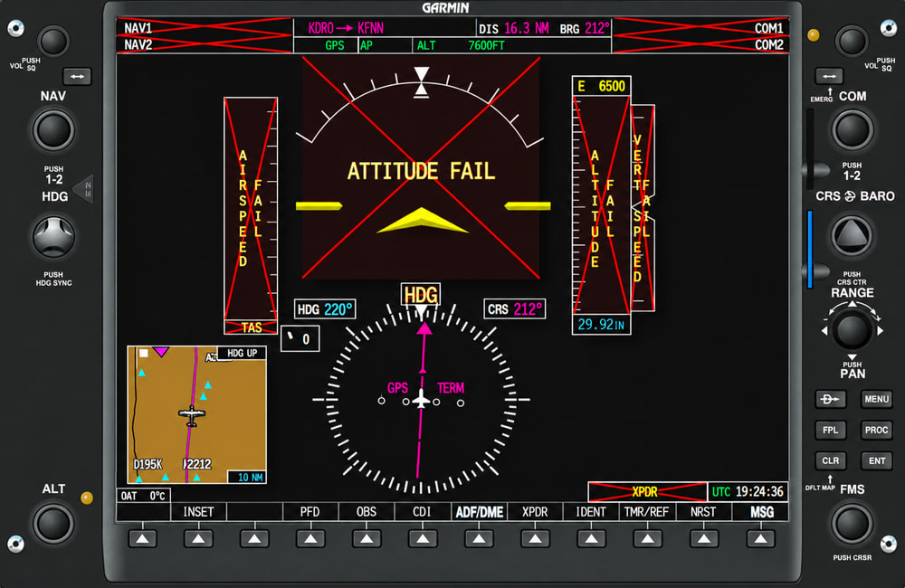Select the CDI softkey label
This screenshot has width=905, height=588.
coord(422,512)
